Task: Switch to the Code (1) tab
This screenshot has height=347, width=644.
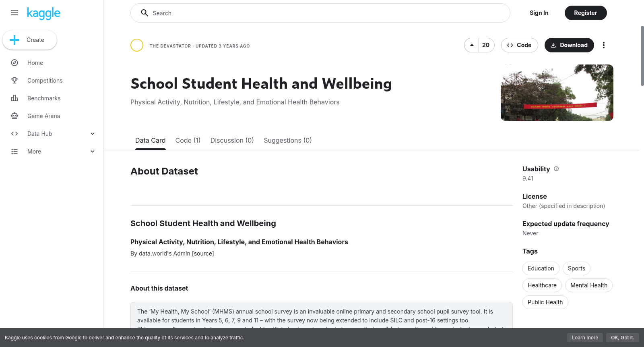Action: [x=188, y=140]
